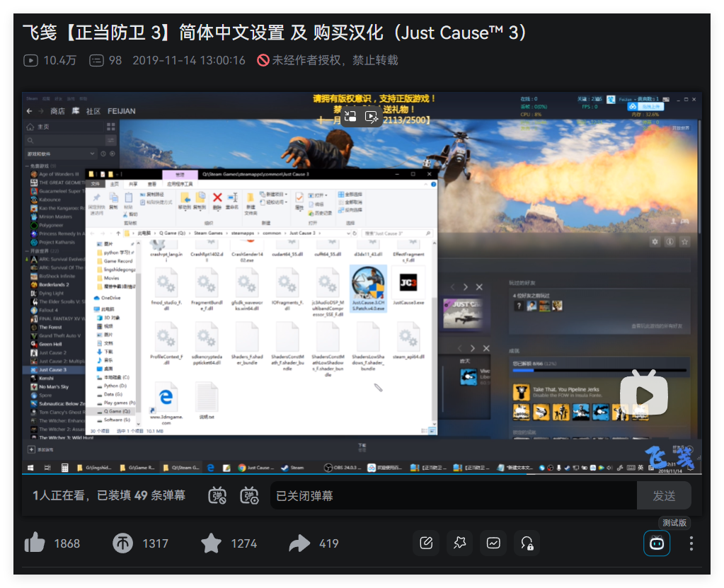This screenshot has height=588, width=724.
Task: Click the large play button on video
Action: tap(644, 395)
